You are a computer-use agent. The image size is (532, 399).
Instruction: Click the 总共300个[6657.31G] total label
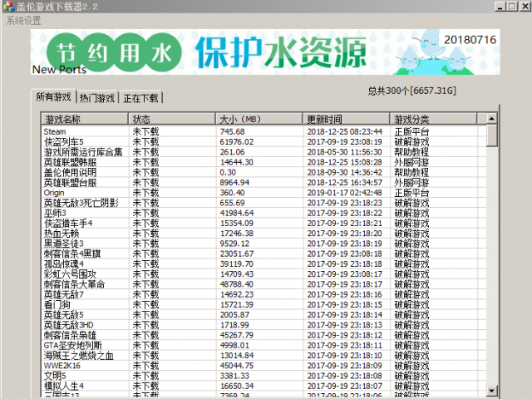point(412,91)
